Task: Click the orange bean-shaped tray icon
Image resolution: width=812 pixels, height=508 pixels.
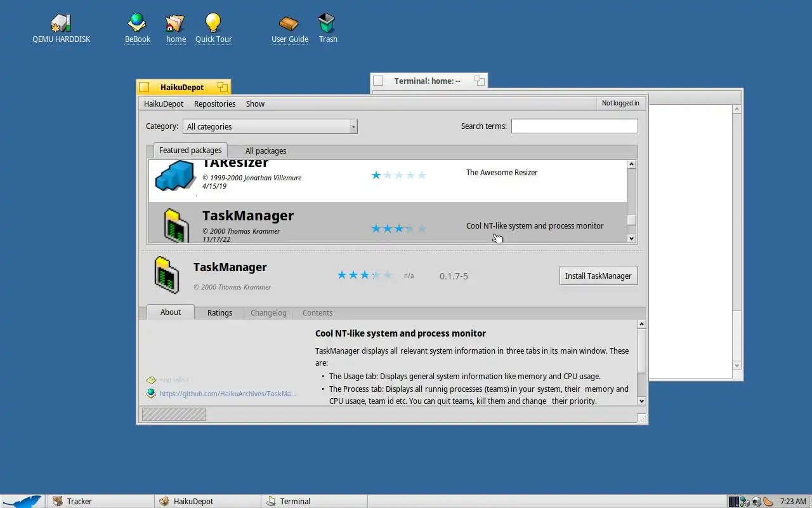Action: [x=768, y=501]
